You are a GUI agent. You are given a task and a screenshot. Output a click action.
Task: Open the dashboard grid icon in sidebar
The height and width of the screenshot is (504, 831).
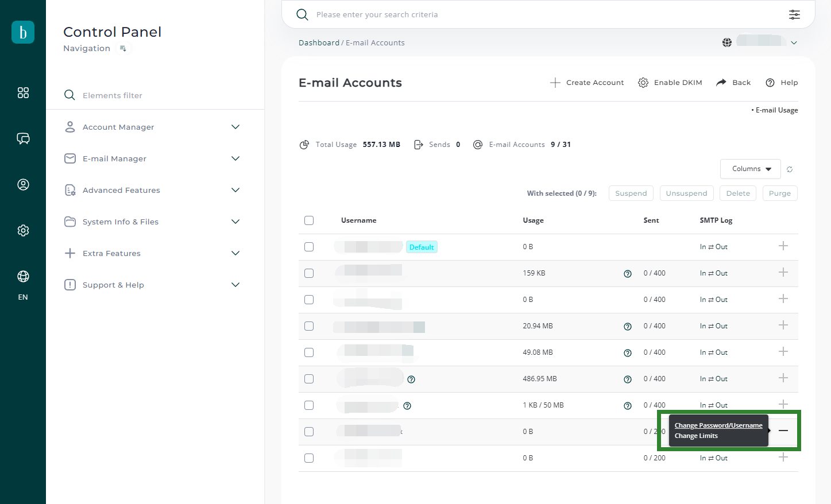tap(23, 93)
